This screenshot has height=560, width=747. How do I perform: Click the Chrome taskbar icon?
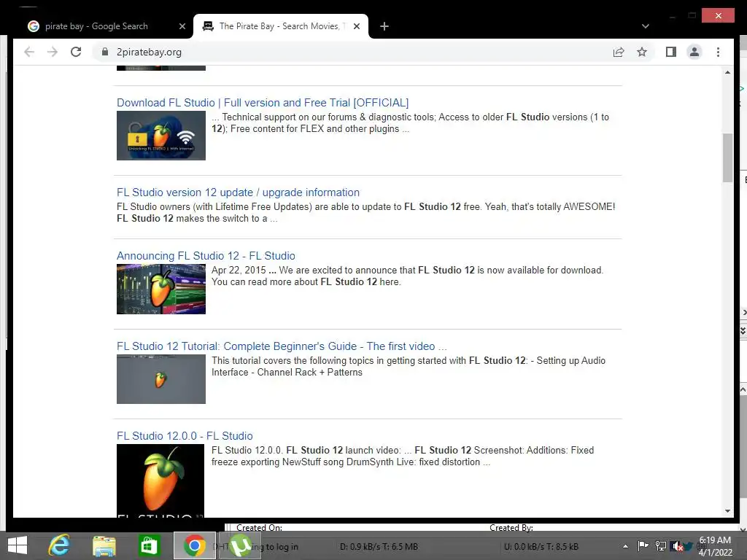tap(194, 545)
